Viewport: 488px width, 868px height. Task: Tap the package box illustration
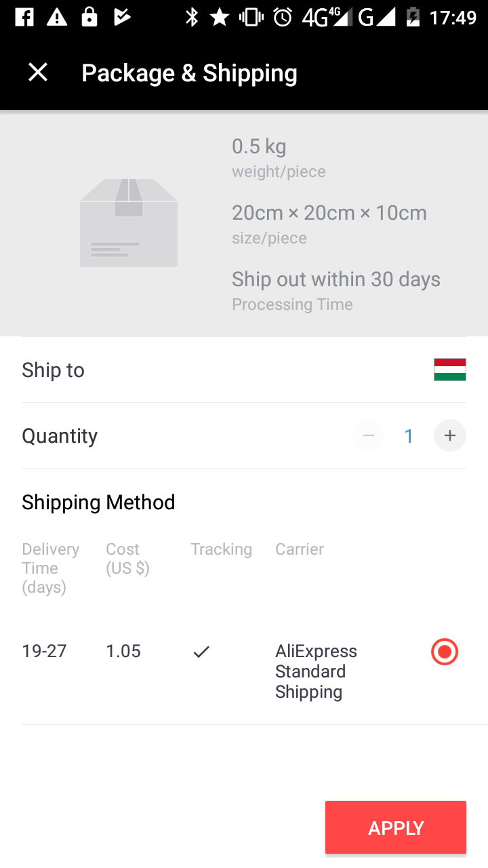tap(129, 223)
